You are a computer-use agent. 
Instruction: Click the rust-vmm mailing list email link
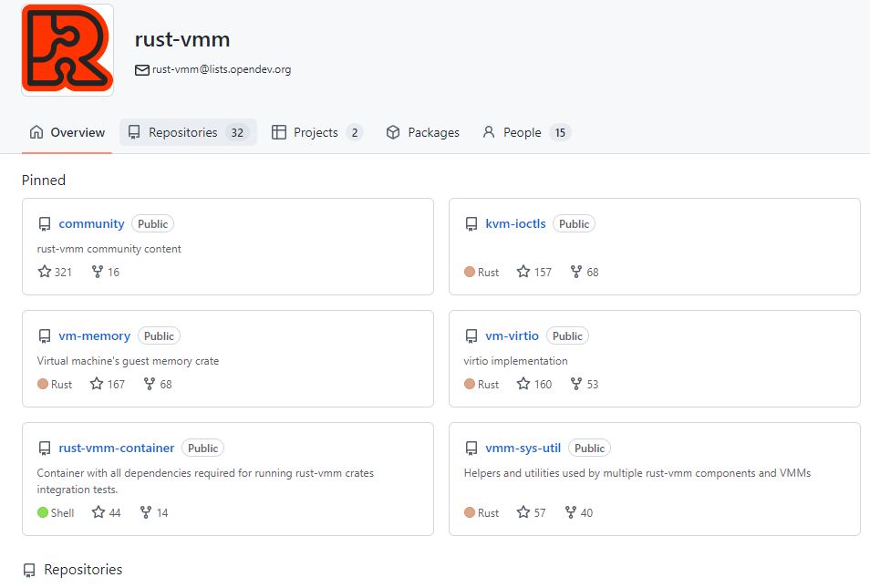click(222, 69)
